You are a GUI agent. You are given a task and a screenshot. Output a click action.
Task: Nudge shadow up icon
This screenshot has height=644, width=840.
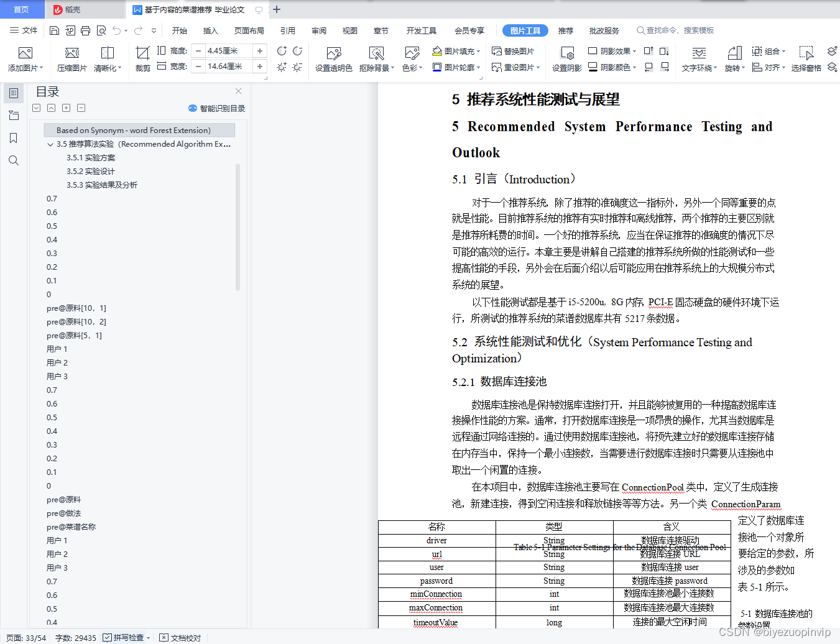pos(648,51)
